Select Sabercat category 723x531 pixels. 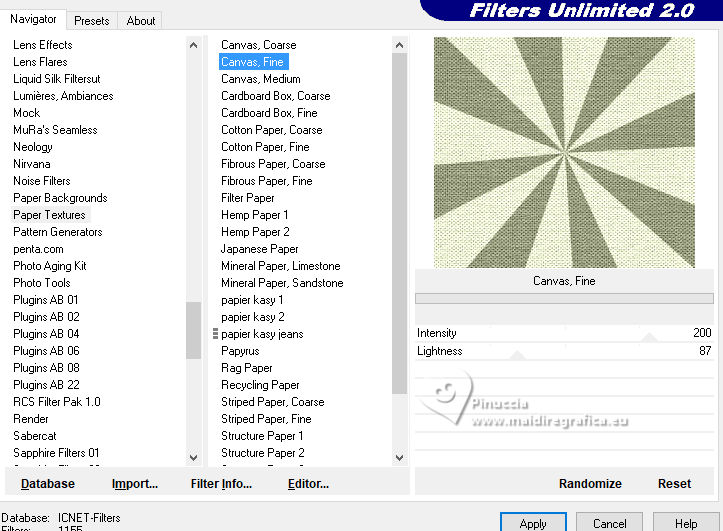point(35,436)
